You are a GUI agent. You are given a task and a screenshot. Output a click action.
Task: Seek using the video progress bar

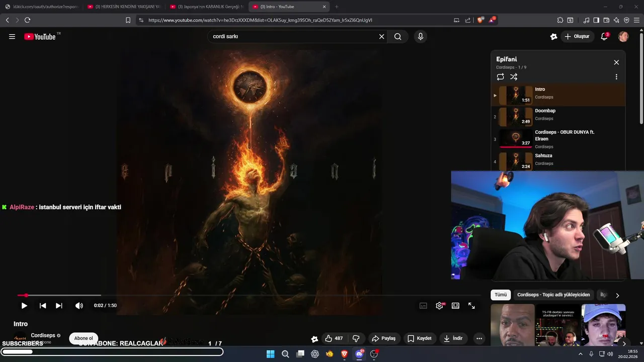coord(249,296)
